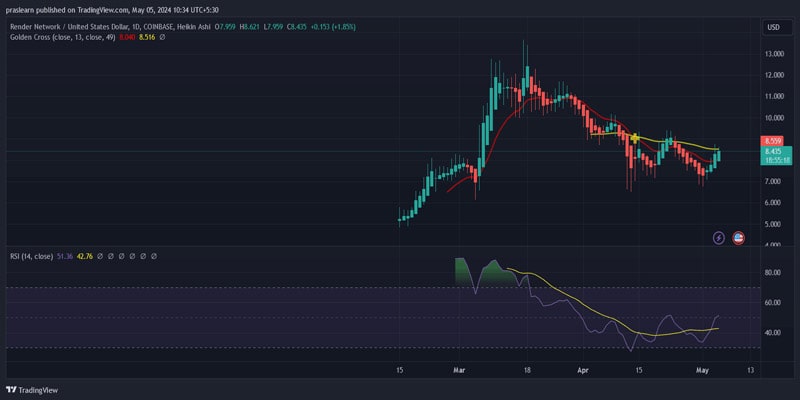Viewport: 800px width, 400px height.
Task: Click the May date label on time axis
Action: (x=703, y=370)
